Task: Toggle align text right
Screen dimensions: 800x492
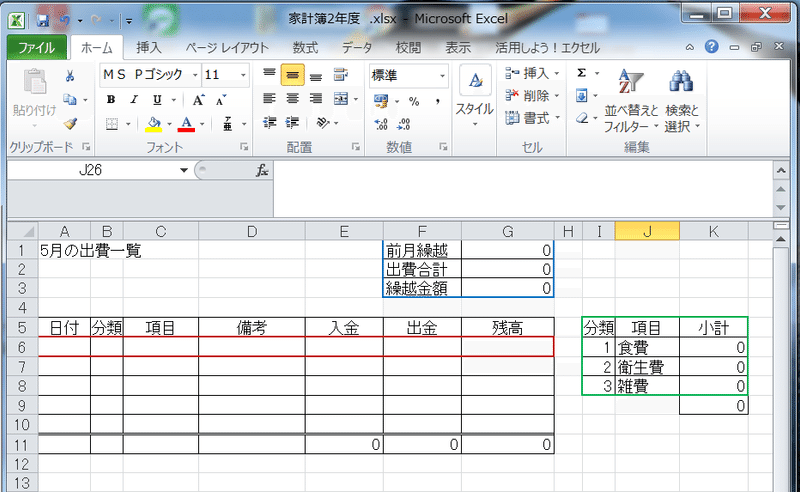Action: click(x=316, y=99)
